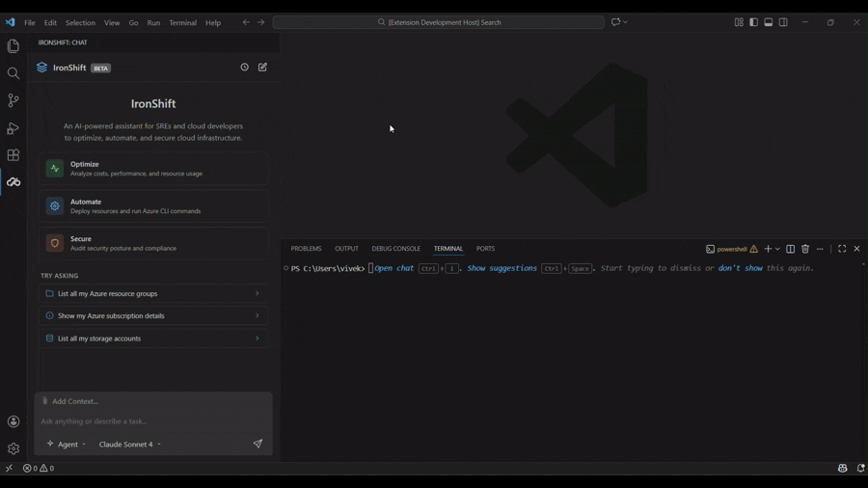Maximize the panel size
This screenshot has width=868, height=488.
point(842,249)
